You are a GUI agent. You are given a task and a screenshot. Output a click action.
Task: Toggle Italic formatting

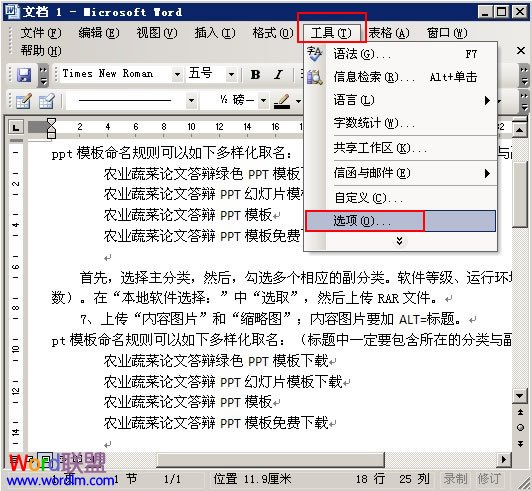click(279, 74)
